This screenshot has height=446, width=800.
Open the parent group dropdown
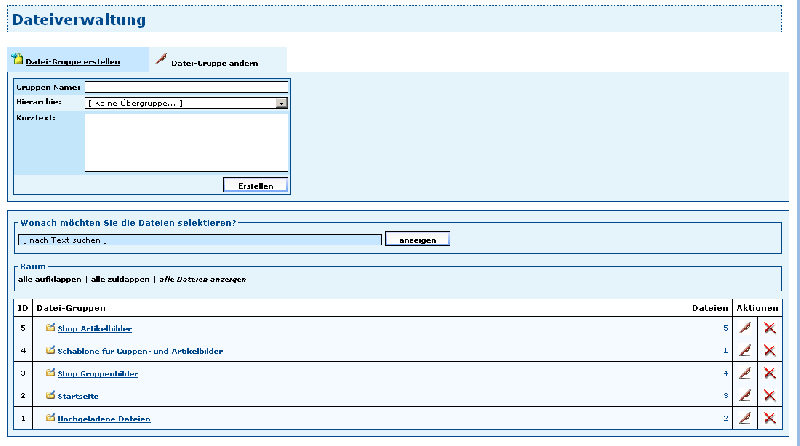(x=282, y=102)
